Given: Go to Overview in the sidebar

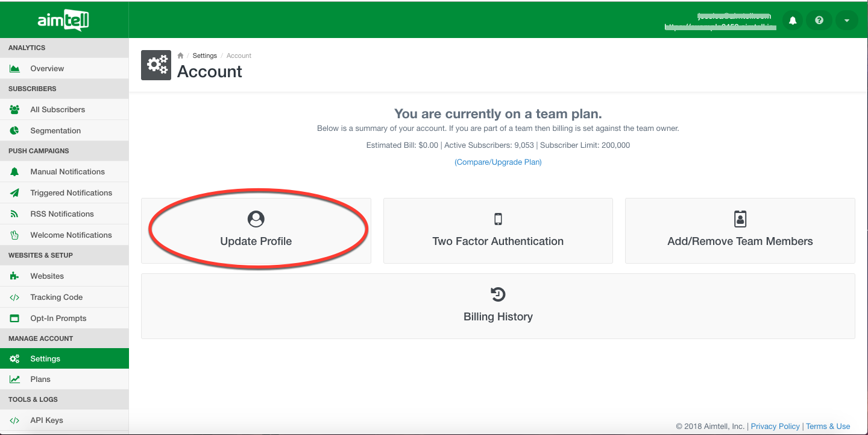Looking at the screenshot, I should click(47, 69).
